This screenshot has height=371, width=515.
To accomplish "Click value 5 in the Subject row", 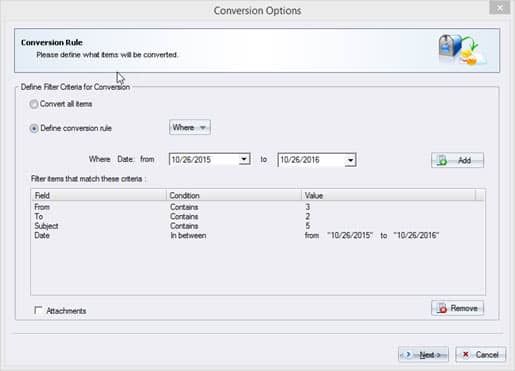I will pos(307,226).
